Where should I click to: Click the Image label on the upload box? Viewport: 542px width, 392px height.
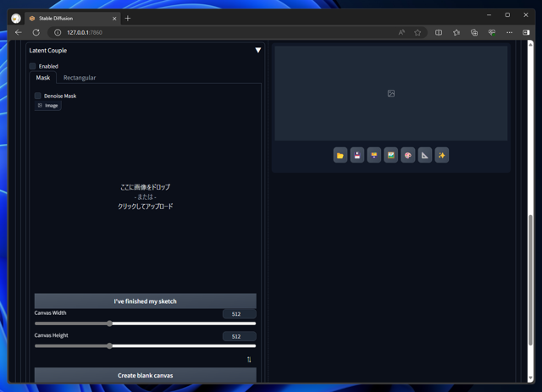(x=48, y=106)
